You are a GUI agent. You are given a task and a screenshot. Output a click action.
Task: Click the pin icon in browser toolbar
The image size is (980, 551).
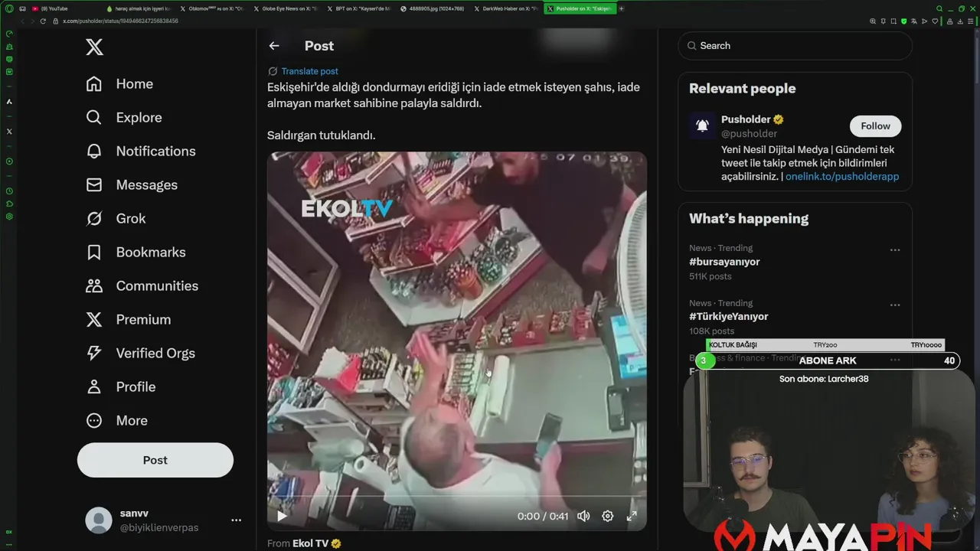(884, 21)
